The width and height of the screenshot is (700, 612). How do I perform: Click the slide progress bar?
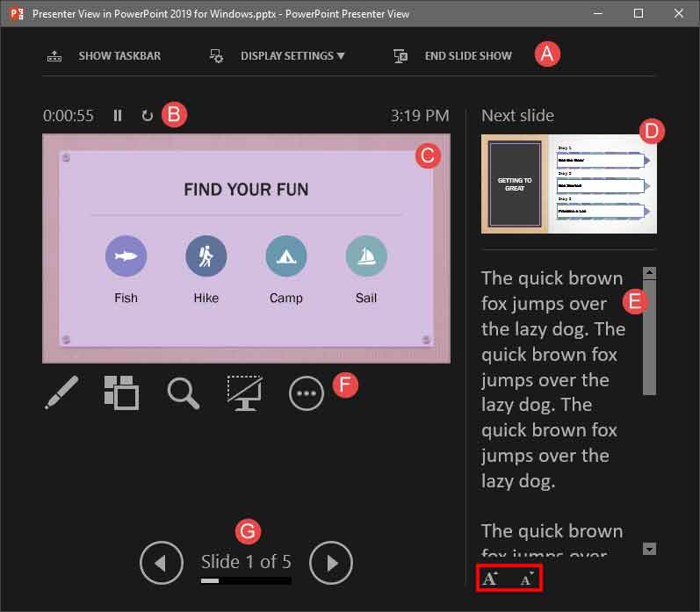click(x=246, y=580)
